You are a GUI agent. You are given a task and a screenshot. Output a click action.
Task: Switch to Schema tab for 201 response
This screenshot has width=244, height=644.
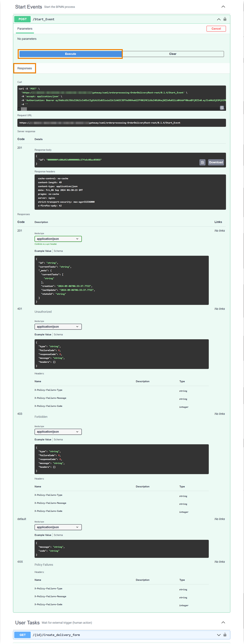(x=58, y=251)
